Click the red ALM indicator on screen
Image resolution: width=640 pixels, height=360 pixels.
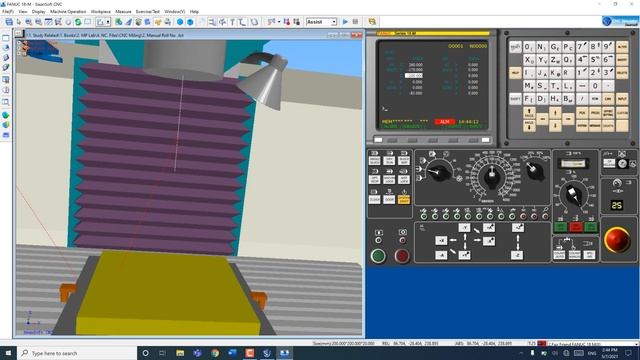point(444,122)
